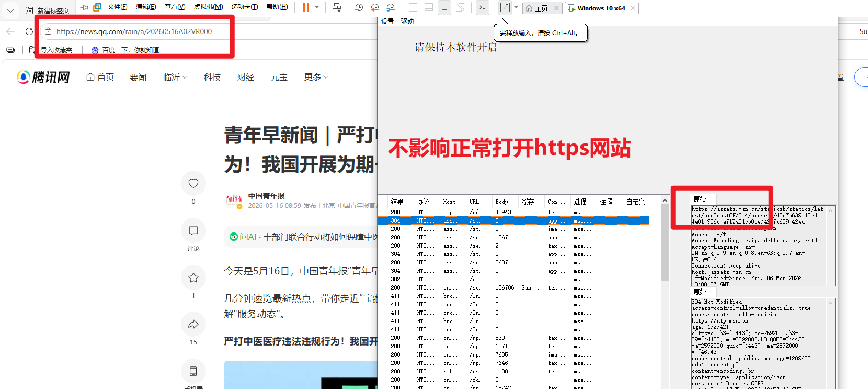The height and width of the screenshot is (389, 868).
Task: Open the 驱动 menu in capture tool
Action: coord(407,21)
